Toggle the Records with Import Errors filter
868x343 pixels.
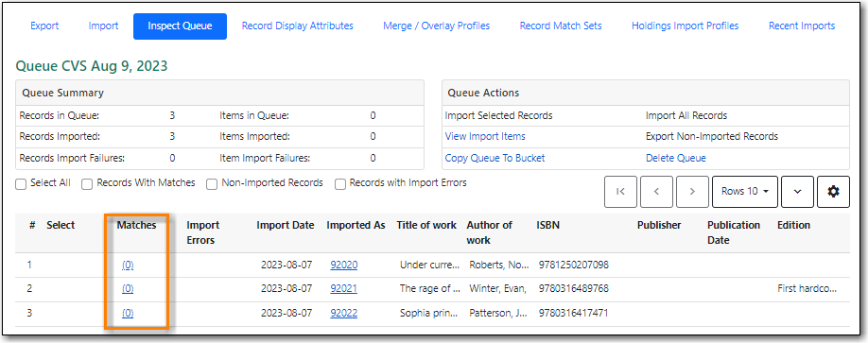[340, 184]
